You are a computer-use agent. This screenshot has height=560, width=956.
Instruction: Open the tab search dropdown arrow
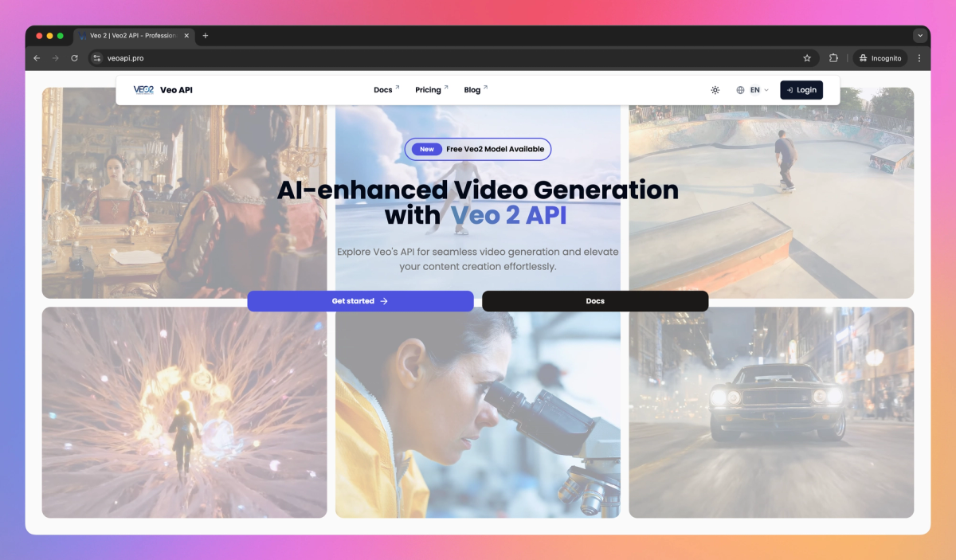click(x=920, y=36)
